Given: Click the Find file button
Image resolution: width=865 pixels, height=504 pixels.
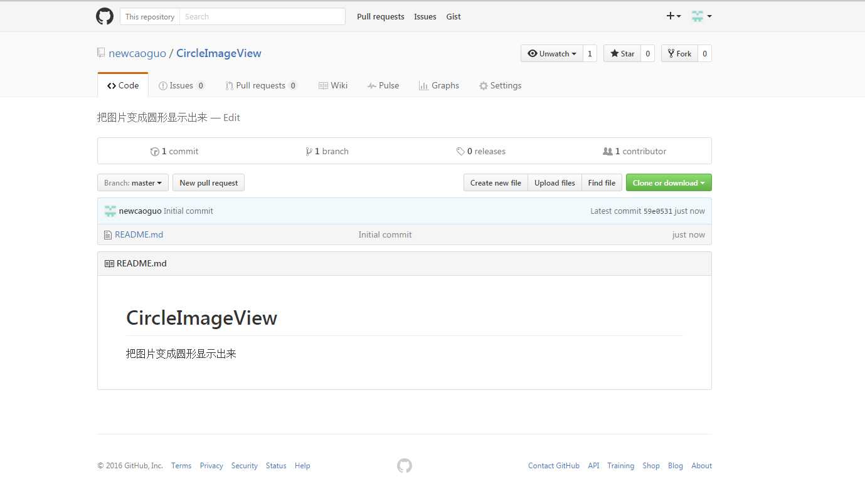Looking at the screenshot, I should (x=602, y=183).
